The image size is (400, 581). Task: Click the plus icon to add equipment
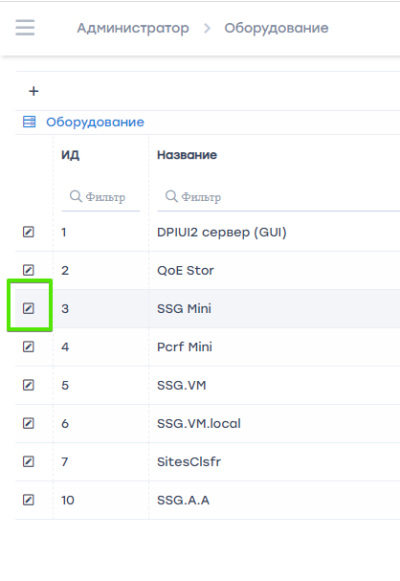pos(34,91)
